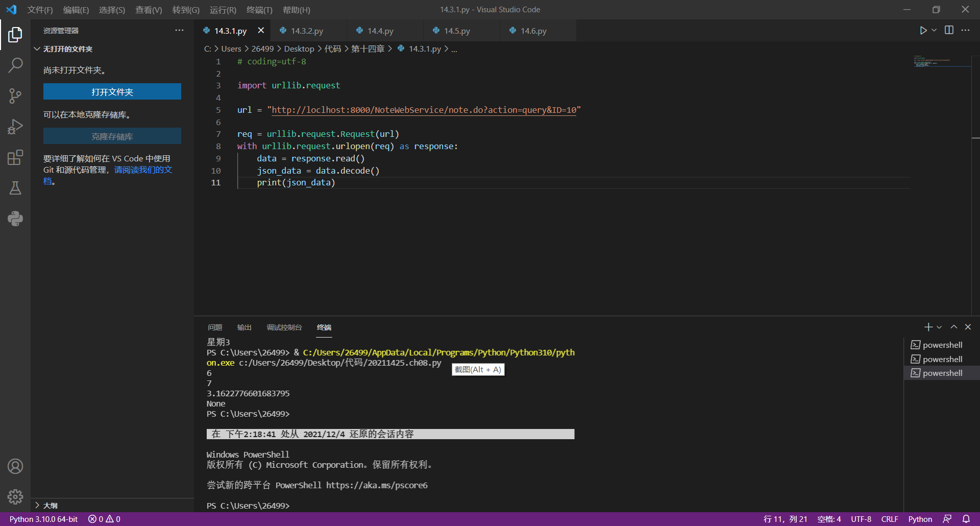Run Python file with play button
The width and height of the screenshot is (980, 526).
[923, 31]
